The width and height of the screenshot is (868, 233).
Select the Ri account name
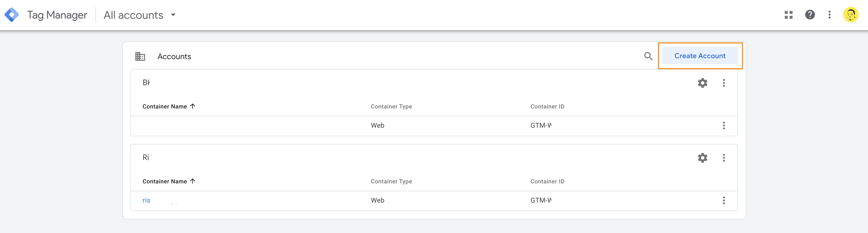point(146,157)
